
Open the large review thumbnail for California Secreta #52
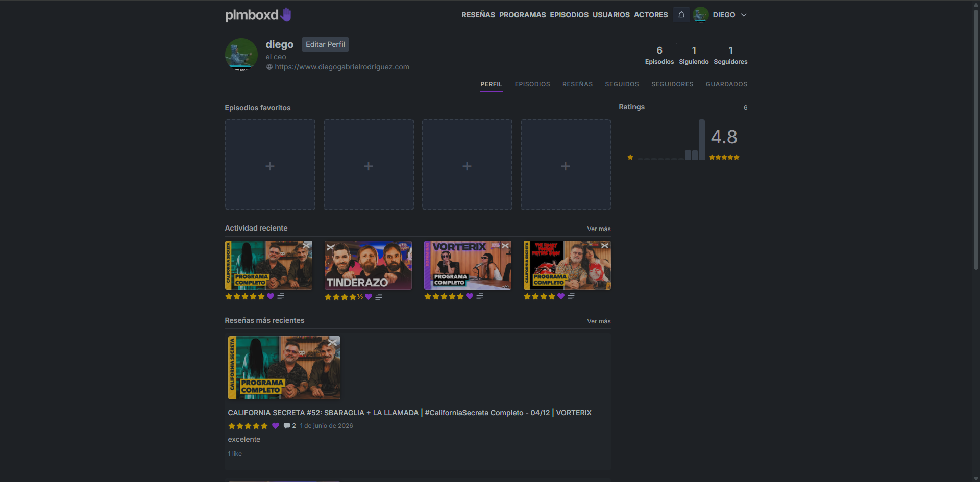point(284,368)
